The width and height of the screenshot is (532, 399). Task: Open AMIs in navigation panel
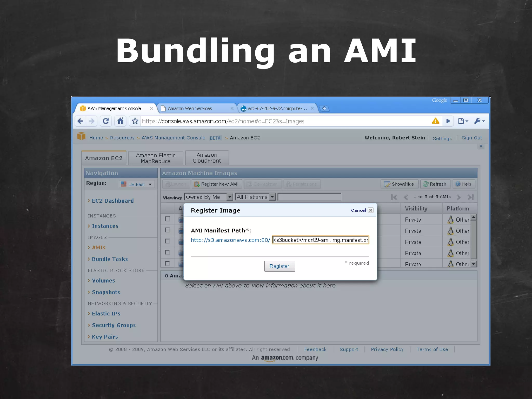98,248
